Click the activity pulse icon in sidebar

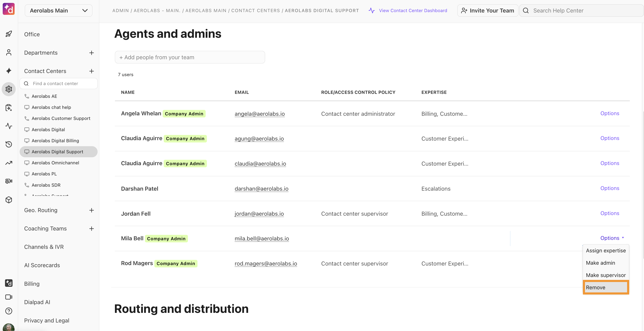click(9, 126)
